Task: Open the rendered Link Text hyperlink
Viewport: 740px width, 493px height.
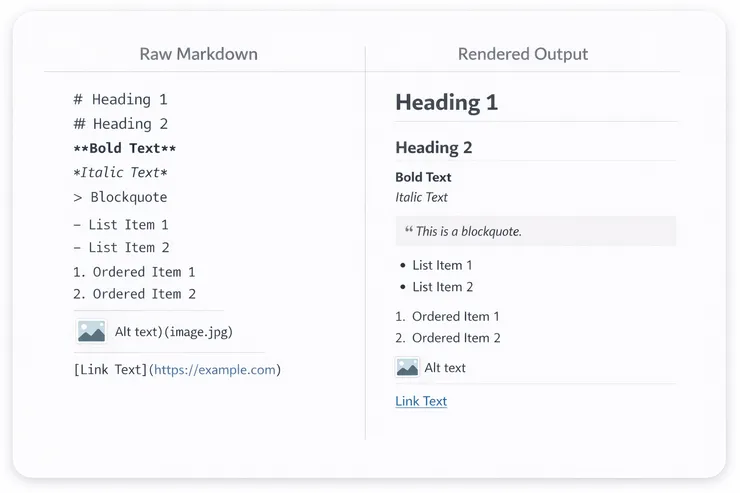Action: 421,401
